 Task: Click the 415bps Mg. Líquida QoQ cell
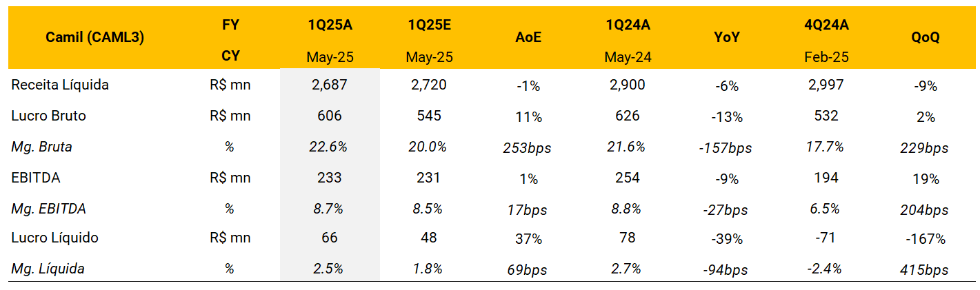pyautogui.click(x=925, y=270)
